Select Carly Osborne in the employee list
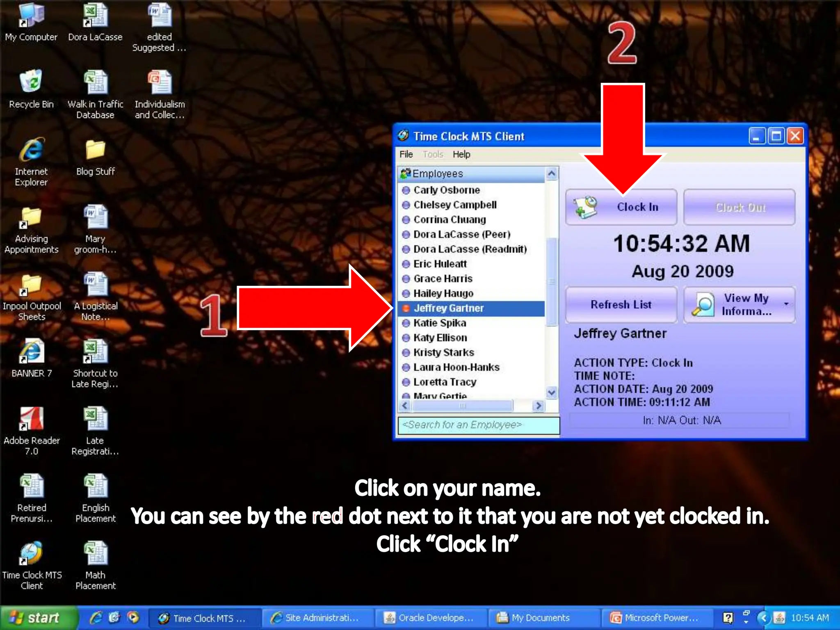This screenshot has height=630, width=840. 446,190
